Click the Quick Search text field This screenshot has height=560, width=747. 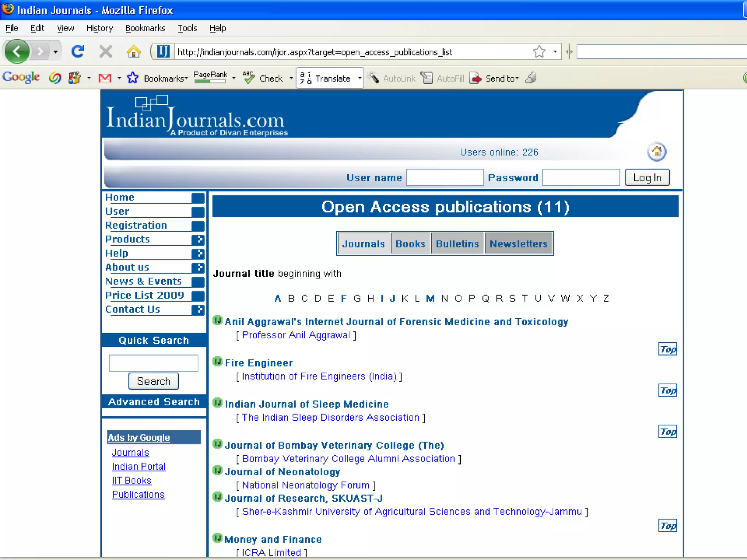[x=153, y=363]
